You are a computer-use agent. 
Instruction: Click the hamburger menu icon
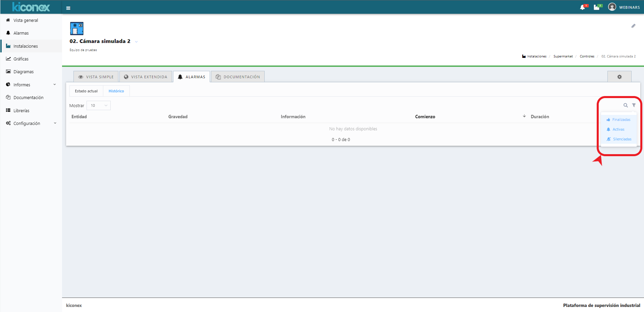(68, 8)
